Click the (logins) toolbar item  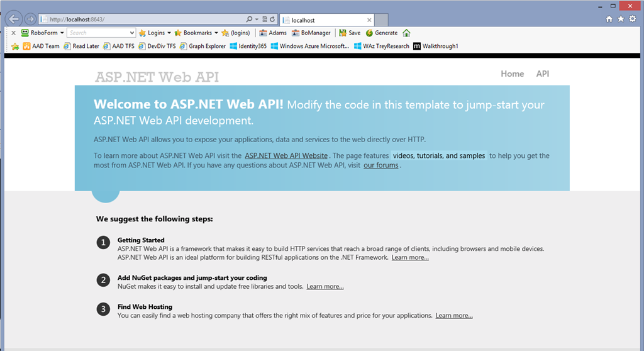point(235,33)
